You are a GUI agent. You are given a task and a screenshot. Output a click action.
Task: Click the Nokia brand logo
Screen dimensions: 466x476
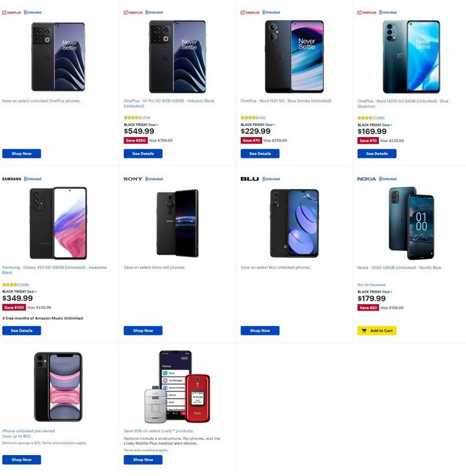point(367,179)
